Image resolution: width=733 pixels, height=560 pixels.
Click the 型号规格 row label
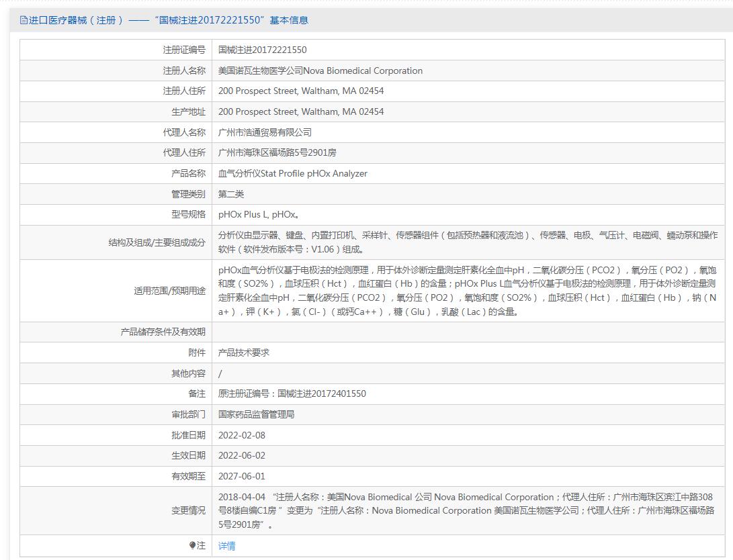188,214
